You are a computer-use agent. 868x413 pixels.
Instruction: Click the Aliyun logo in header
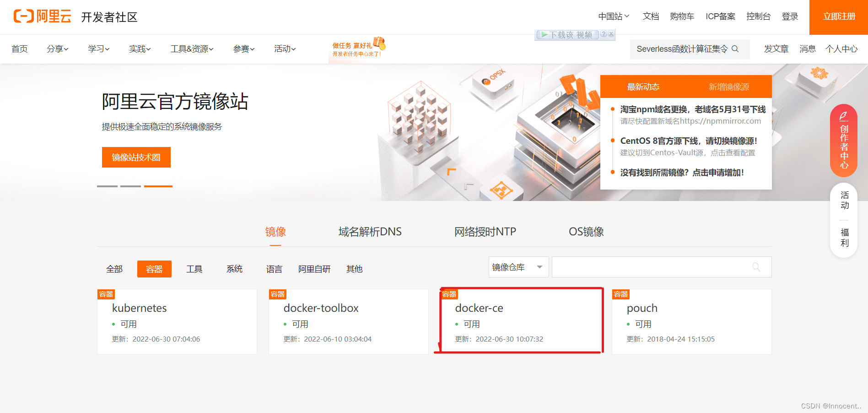point(42,16)
